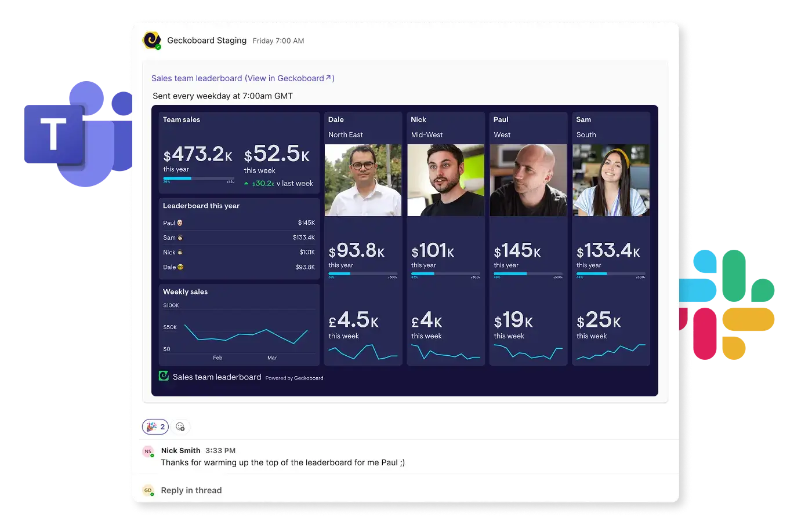The height and width of the screenshot is (525, 812).
Task: Click the Microsoft Teams logo
Action: (78, 134)
